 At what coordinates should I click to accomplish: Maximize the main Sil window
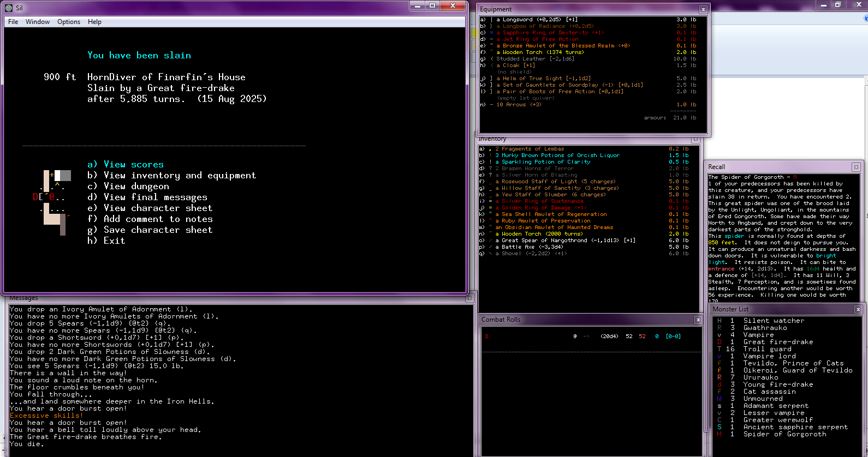[x=432, y=5]
